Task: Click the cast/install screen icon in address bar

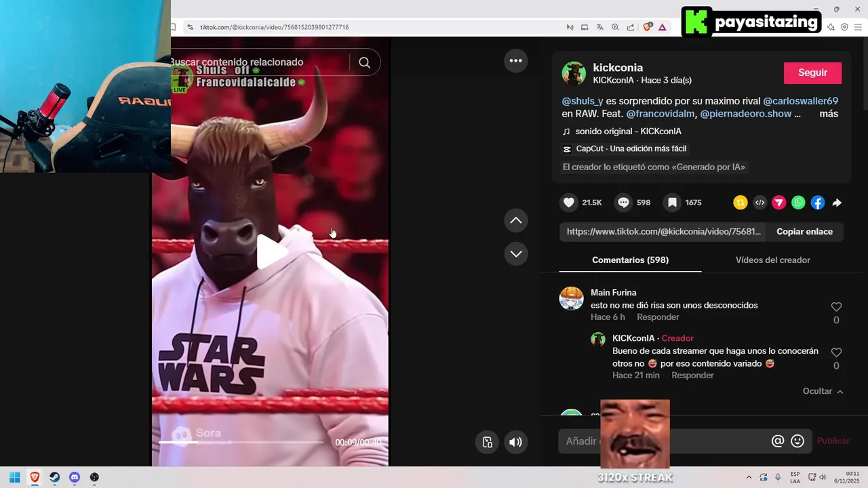Action: [585, 27]
